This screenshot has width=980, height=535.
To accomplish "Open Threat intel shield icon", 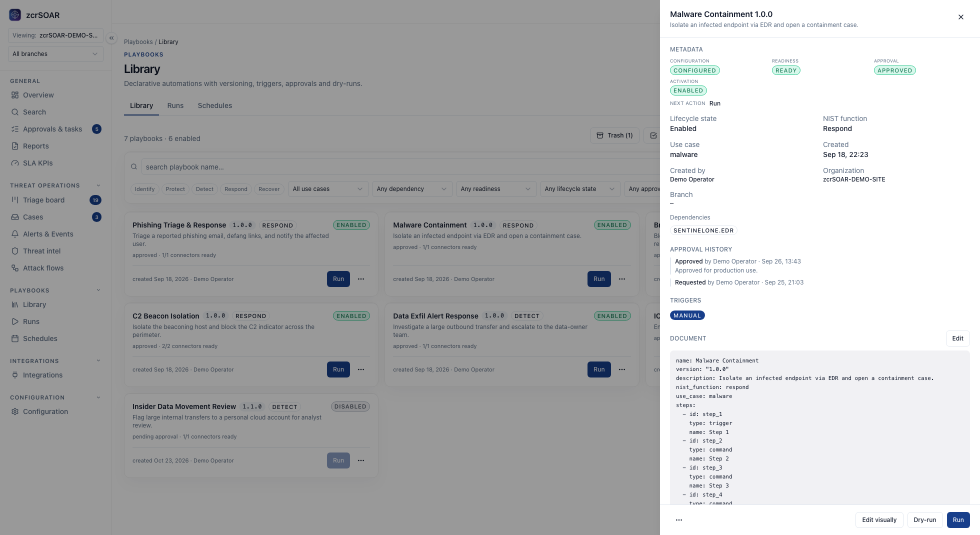I will (x=15, y=251).
